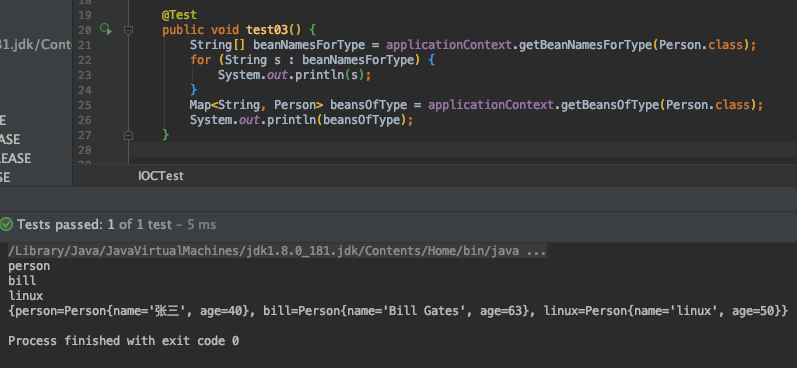Place the cursor on the test03 method name
This screenshot has height=368, width=797.
pyautogui.click(x=267, y=30)
